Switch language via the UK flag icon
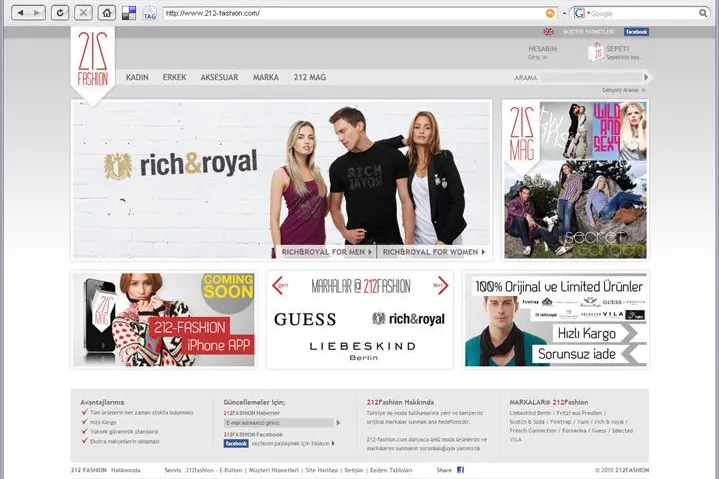 [548, 32]
